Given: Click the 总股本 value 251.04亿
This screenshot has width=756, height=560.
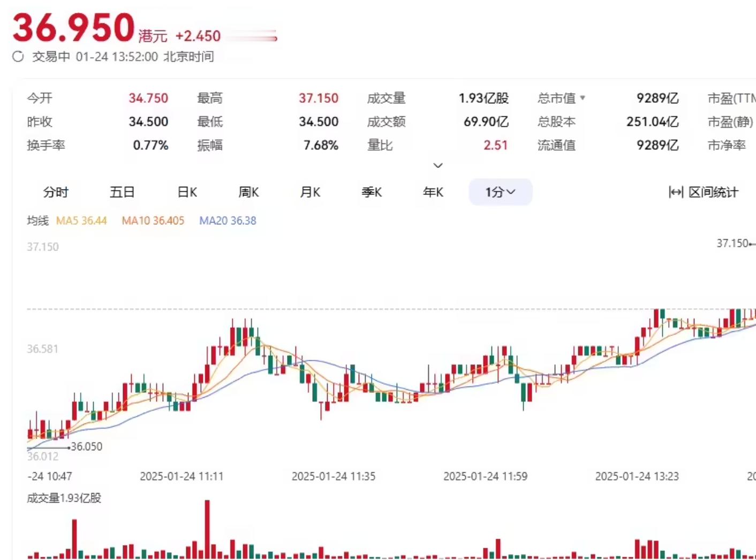Looking at the screenshot, I should 653,122.
